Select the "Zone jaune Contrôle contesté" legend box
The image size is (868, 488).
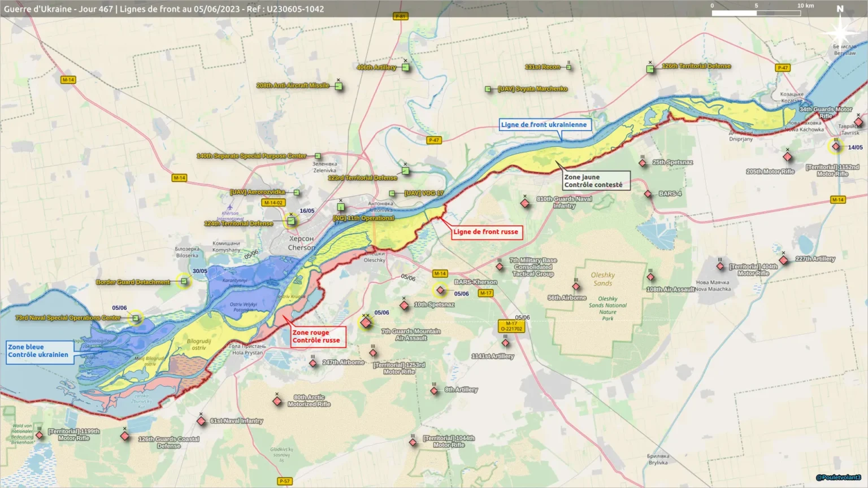point(595,181)
